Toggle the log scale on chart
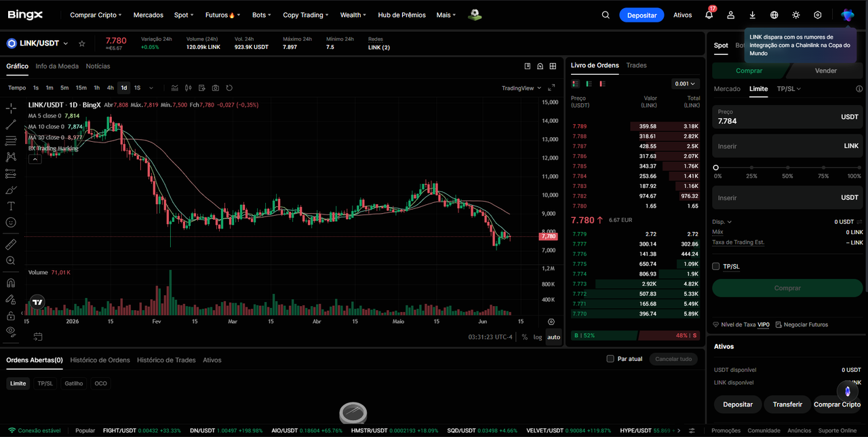This screenshot has height=437, width=868. click(x=538, y=337)
